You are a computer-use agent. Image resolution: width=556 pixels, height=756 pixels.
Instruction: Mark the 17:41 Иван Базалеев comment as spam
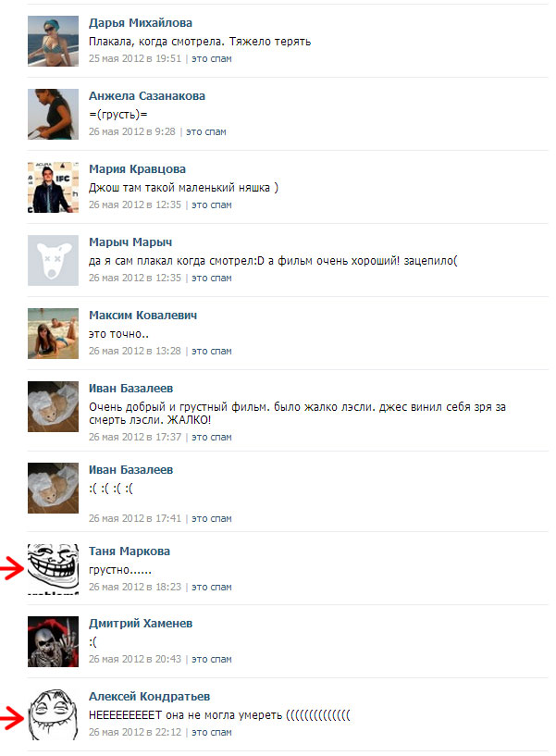[x=212, y=519]
